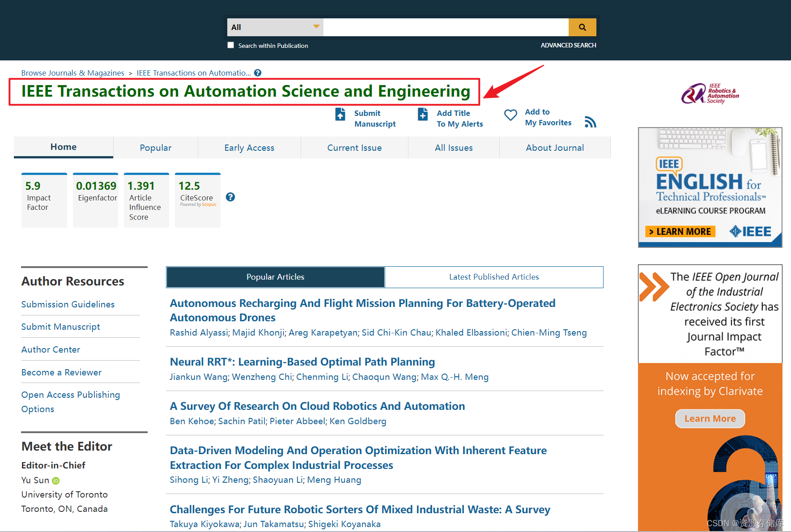Click author Rashid Alyassi
791x532 pixels.
(199, 332)
